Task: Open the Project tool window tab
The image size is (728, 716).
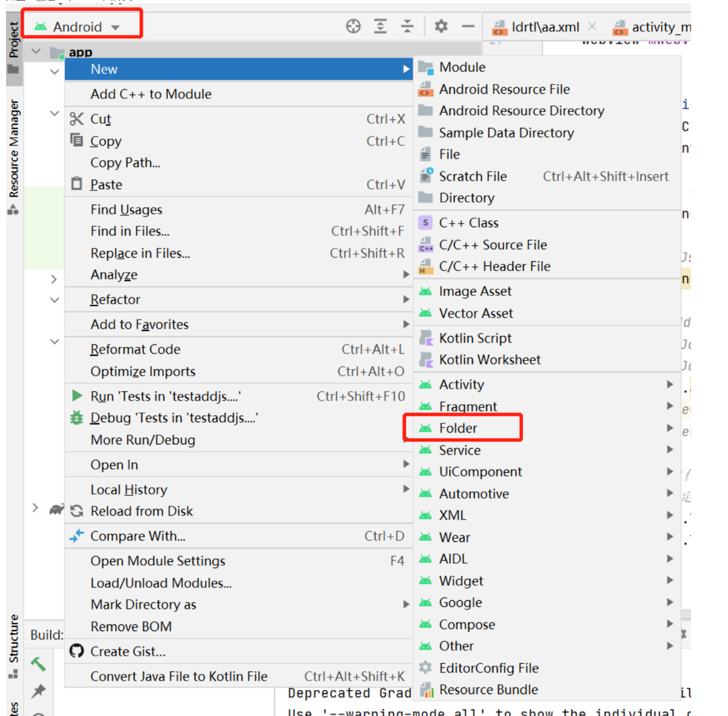Action: click(13, 47)
